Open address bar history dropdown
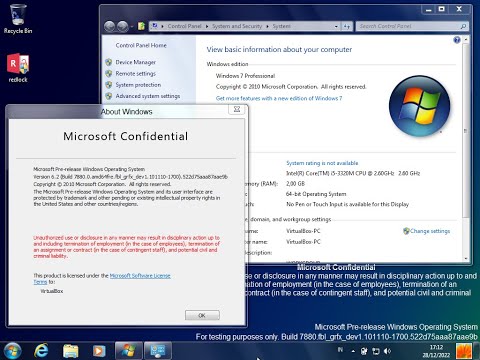The height and width of the screenshot is (360, 480). [336, 26]
